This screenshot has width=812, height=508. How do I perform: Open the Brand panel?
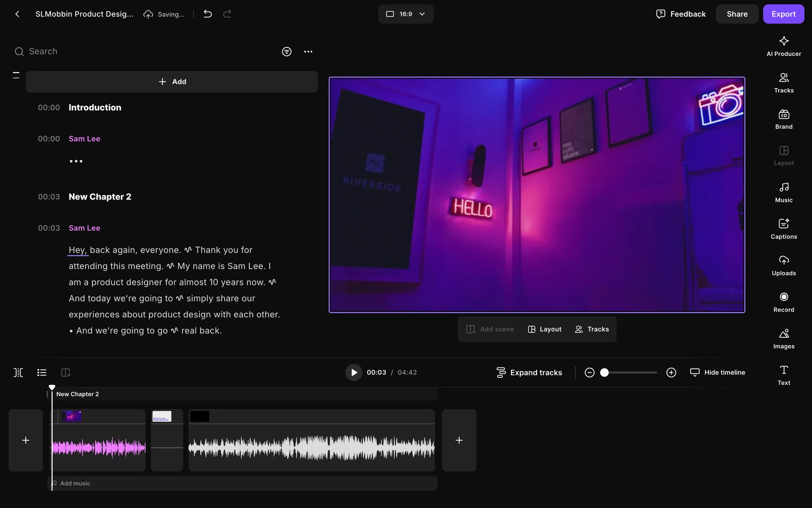click(x=783, y=119)
